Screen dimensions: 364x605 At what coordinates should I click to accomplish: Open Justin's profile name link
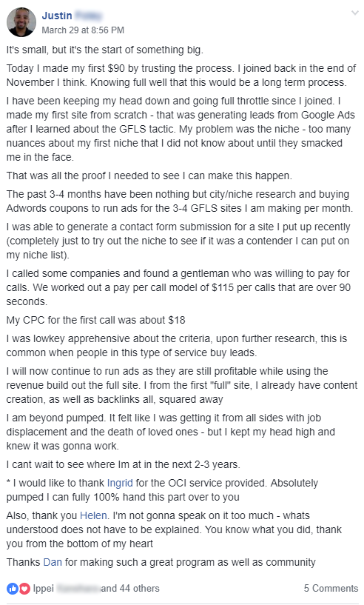click(72, 16)
